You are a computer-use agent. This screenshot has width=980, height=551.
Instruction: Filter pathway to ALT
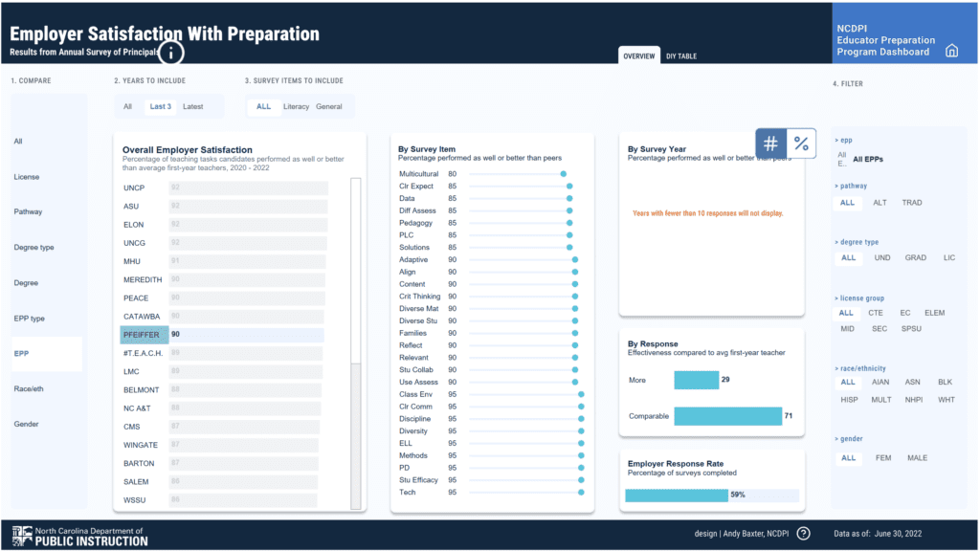(x=880, y=203)
